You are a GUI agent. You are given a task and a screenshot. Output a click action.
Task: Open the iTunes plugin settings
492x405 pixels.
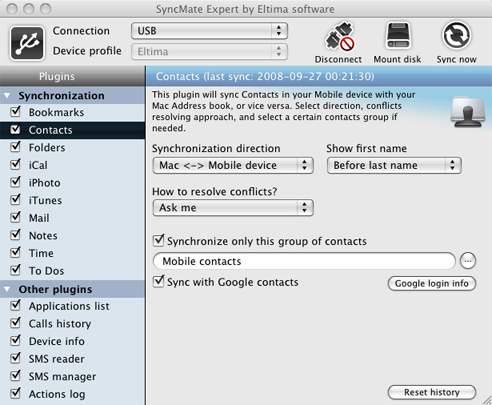(x=72, y=201)
